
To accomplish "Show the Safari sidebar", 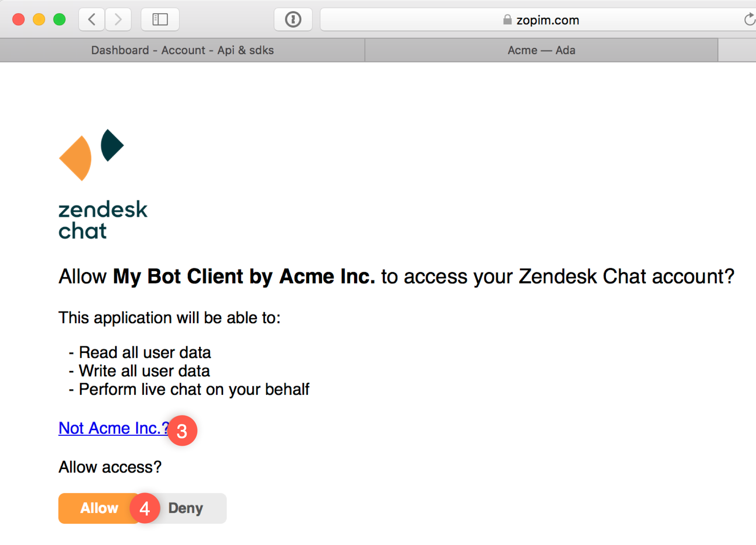I will click(x=160, y=19).
